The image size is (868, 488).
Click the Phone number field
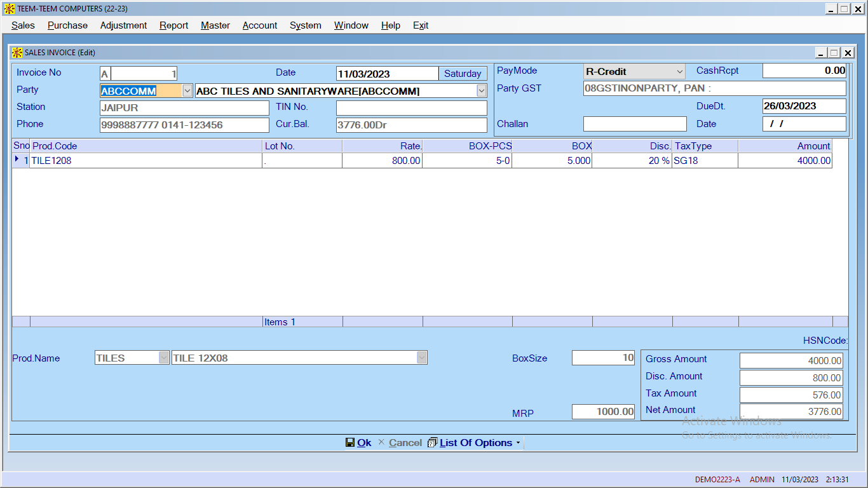click(x=184, y=125)
